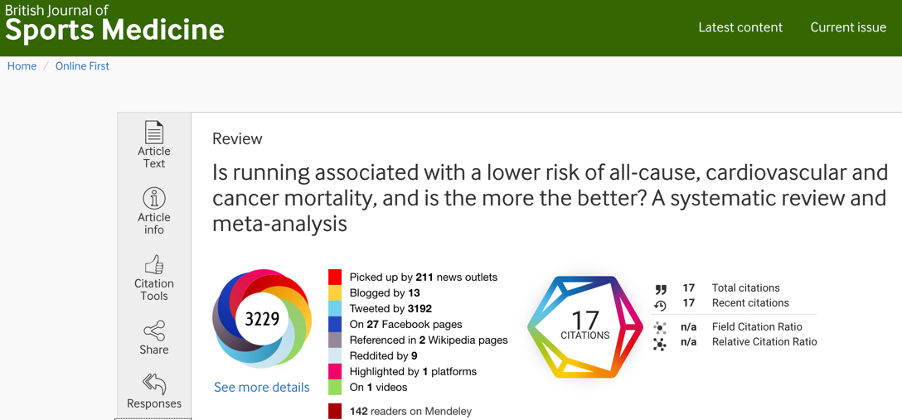
Task: Click the British Journal of Sports Medicine logo
Action: (x=115, y=24)
